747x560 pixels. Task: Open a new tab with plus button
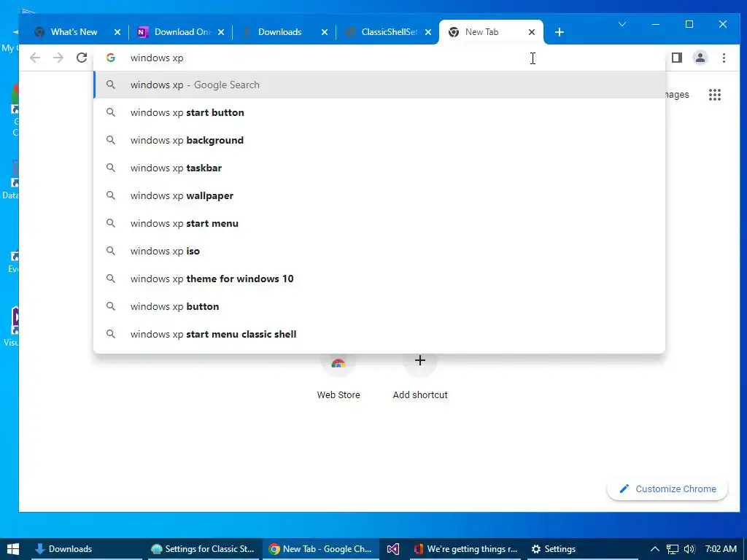[560, 32]
